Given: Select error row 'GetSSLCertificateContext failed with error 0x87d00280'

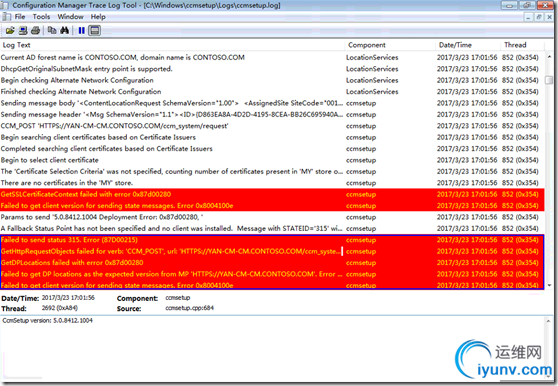Looking at the screenshot, I should tap(272, 194).
